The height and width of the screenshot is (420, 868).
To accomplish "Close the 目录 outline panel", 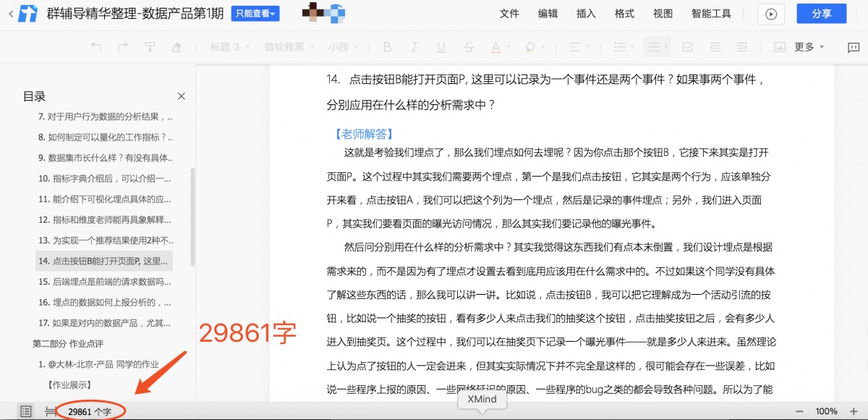I will click(182, 96).
